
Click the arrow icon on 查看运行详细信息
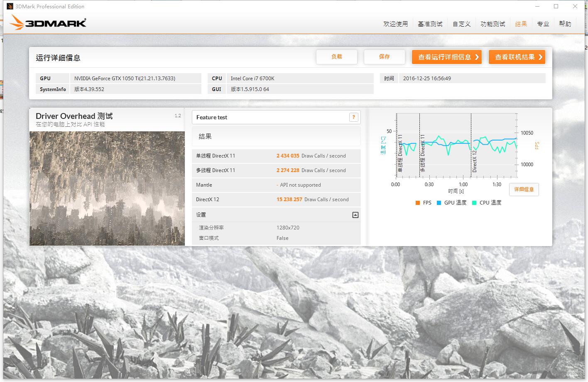tap(478, 57)
